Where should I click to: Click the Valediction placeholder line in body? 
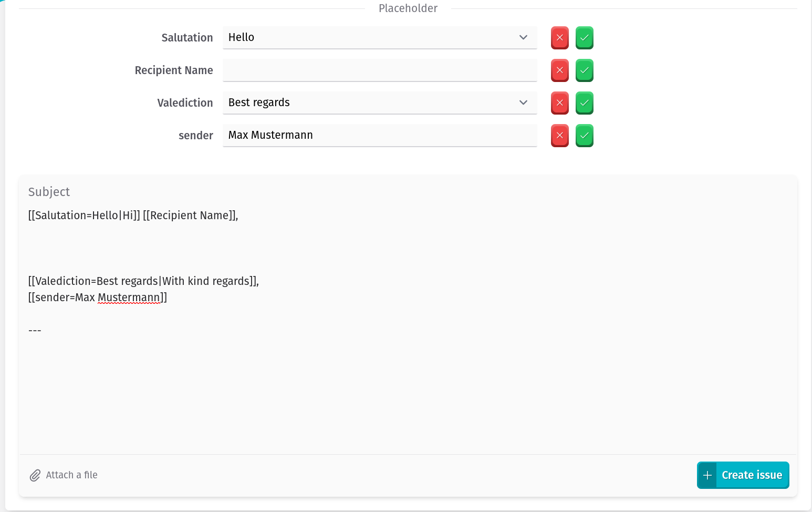(x=143, y=281)
